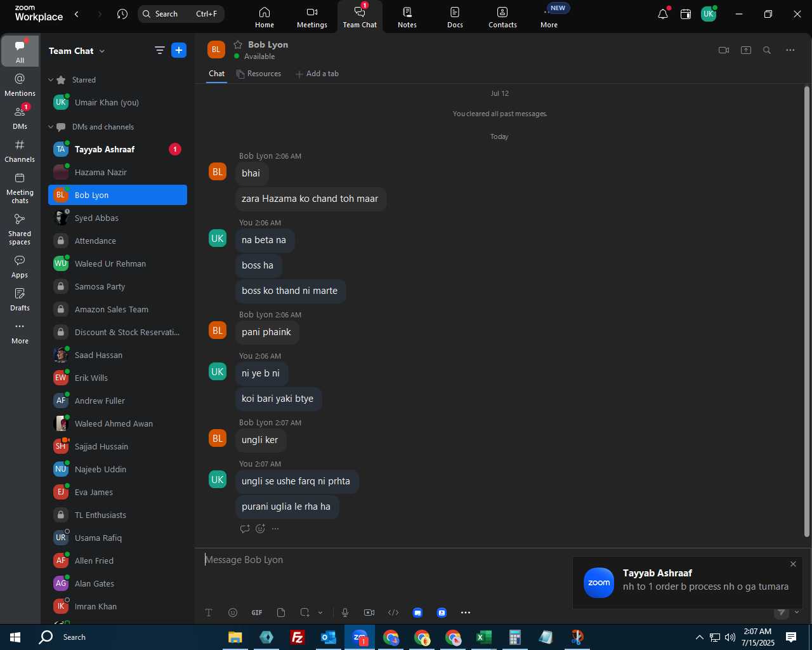Open the Hazama Nazir chat
Image resolution: width=812 pixels, height=650 pixels.
point(117,172)
